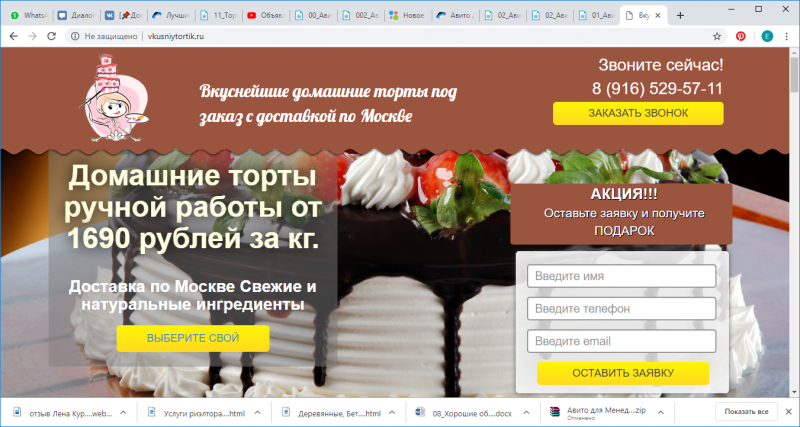Click the vertical page scrollbar thumb

[x=794, y=74]
